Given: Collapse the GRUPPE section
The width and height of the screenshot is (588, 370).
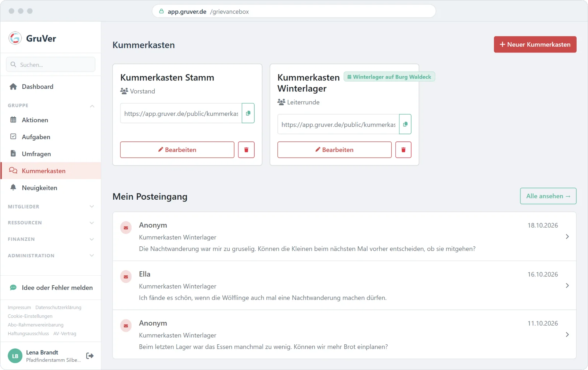Looking at the screenshot, I should pyautogui.click(x=92, y=106).
